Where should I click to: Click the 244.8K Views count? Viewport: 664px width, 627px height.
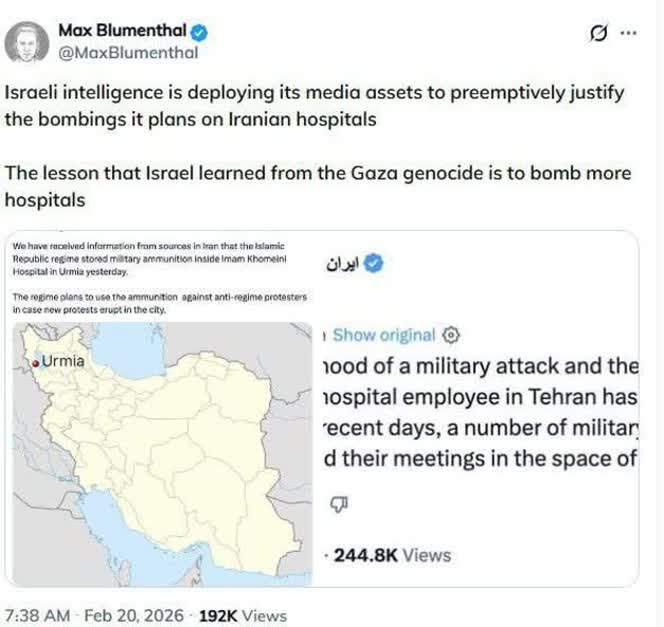pyautogui.click(x=391, y=554)
